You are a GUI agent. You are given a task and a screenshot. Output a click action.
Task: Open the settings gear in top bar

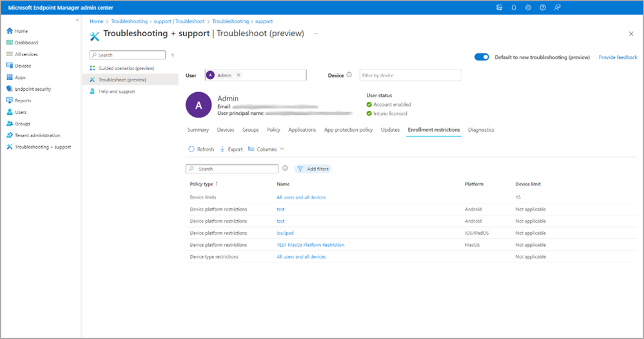pyautogui.click(x=528, y=7)
